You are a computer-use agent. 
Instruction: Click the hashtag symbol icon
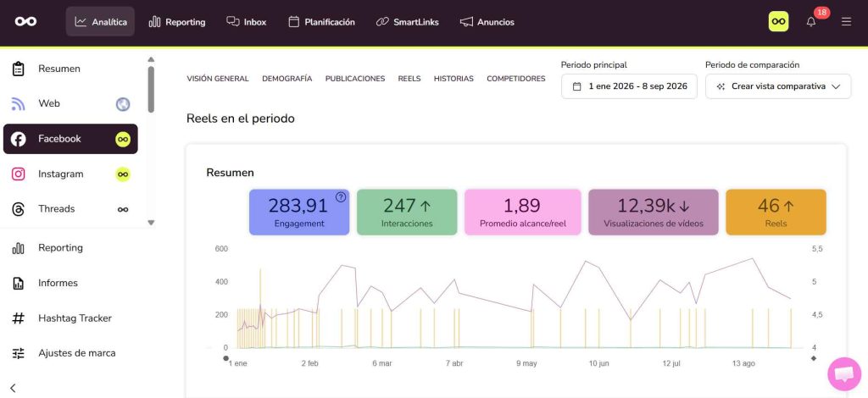coord(19,318)
